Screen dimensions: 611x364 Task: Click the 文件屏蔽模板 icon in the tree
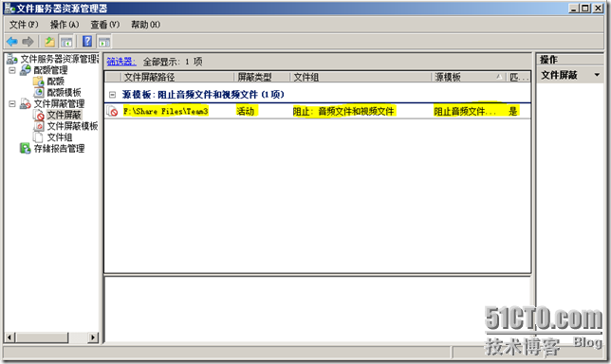coord(39,126)
